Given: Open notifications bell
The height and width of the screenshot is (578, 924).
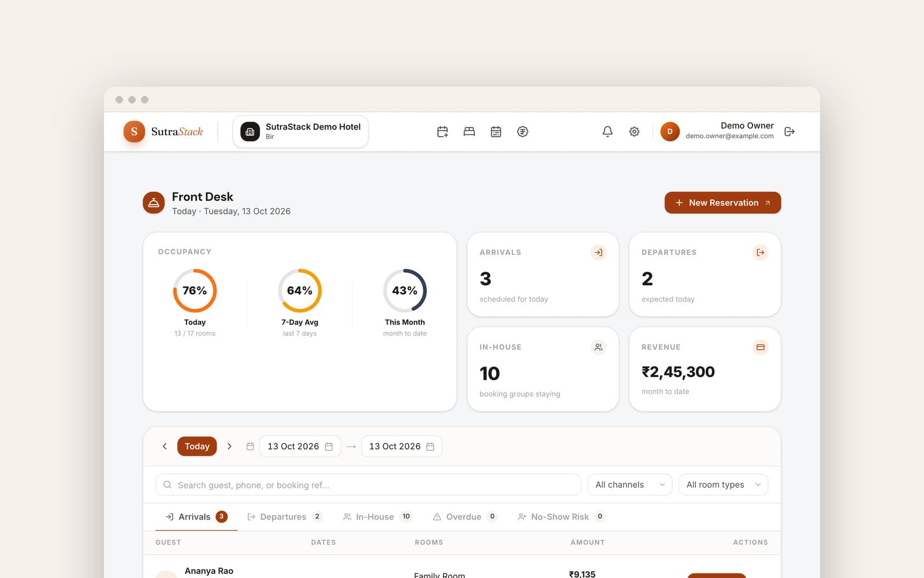Looking at the screenshot, I should click(608, 132).
